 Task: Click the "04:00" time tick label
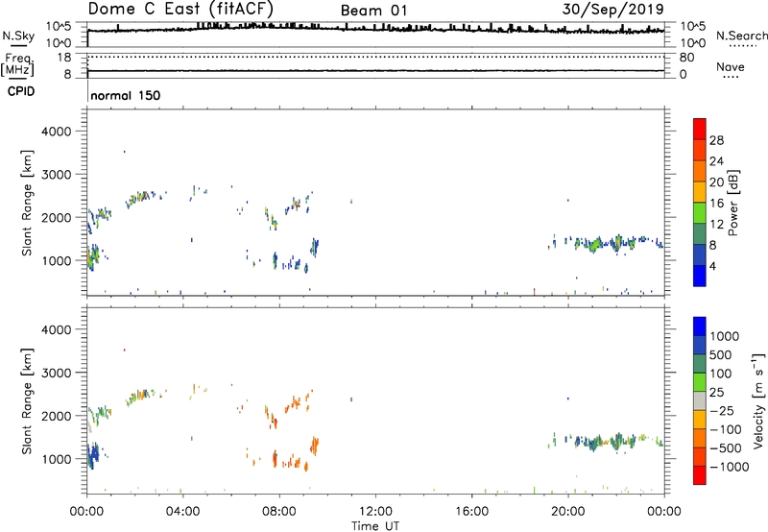tap(182, 512)
